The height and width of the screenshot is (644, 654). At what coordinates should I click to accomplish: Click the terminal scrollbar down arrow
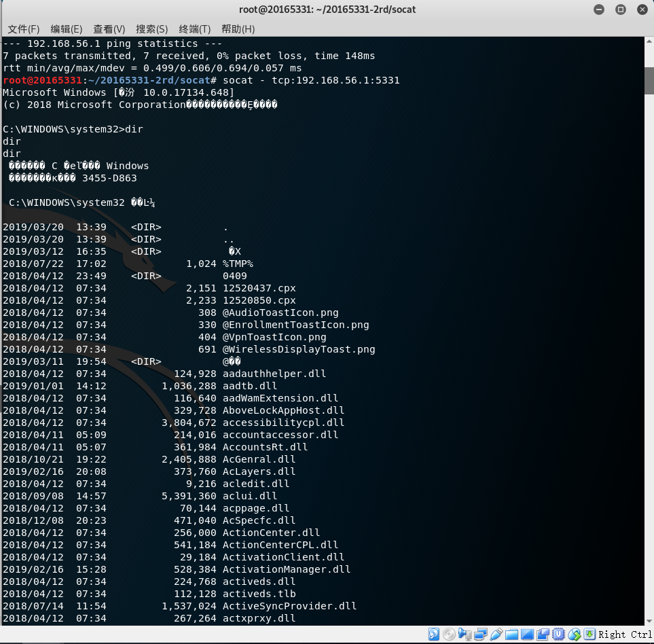click(x=649, y=621)
